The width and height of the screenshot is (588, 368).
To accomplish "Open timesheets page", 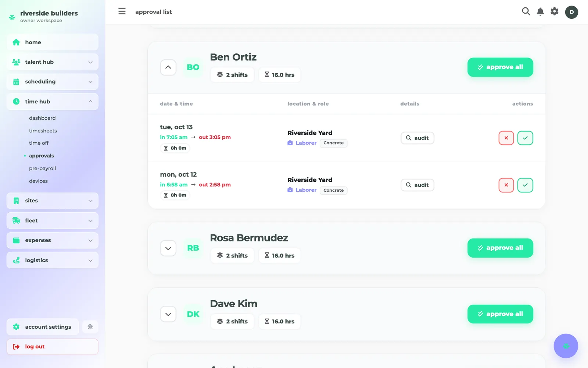I will 43,131.
